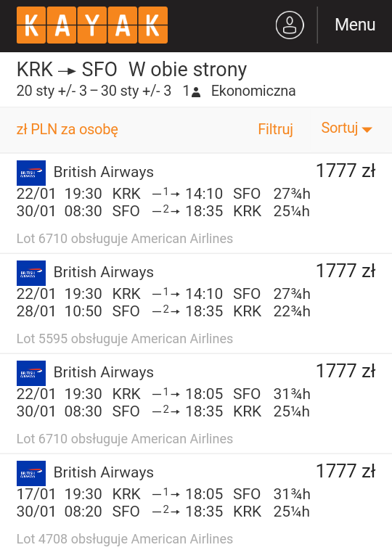Click British Airways logo in first result
The width and height of the screenshot is (392, 550).
point(31,173)
